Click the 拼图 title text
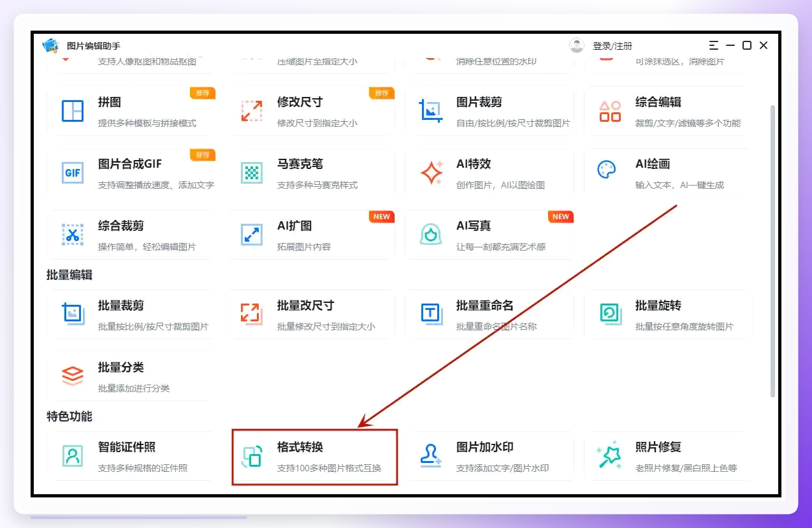This screenshot has height=528, width=812. pyautogui.click(x=110, y=102)
